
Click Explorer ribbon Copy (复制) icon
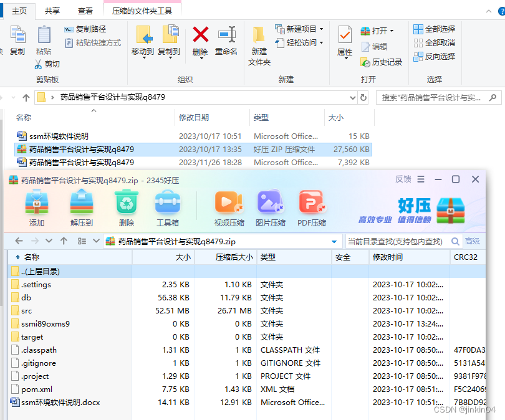[17, 35]
